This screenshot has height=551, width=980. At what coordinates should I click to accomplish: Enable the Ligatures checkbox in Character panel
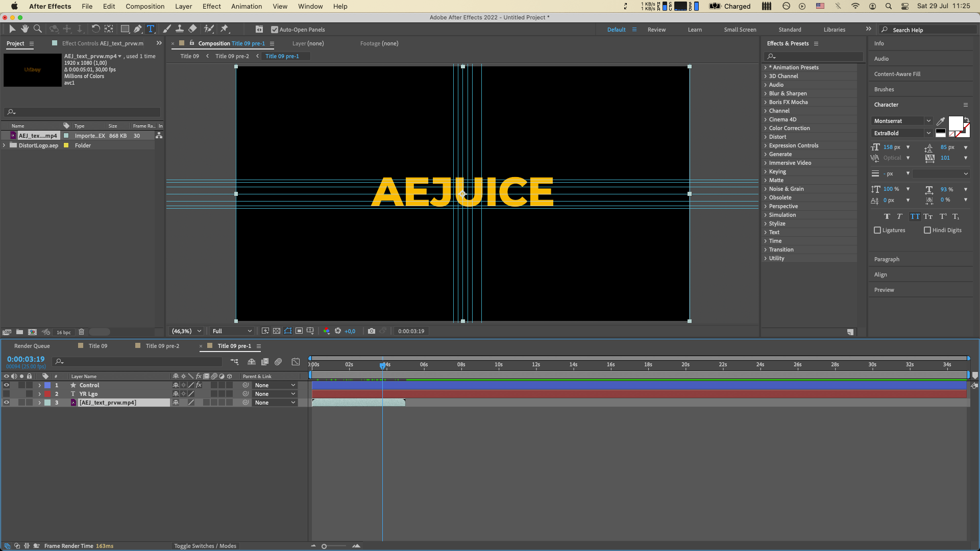[877, 230]
